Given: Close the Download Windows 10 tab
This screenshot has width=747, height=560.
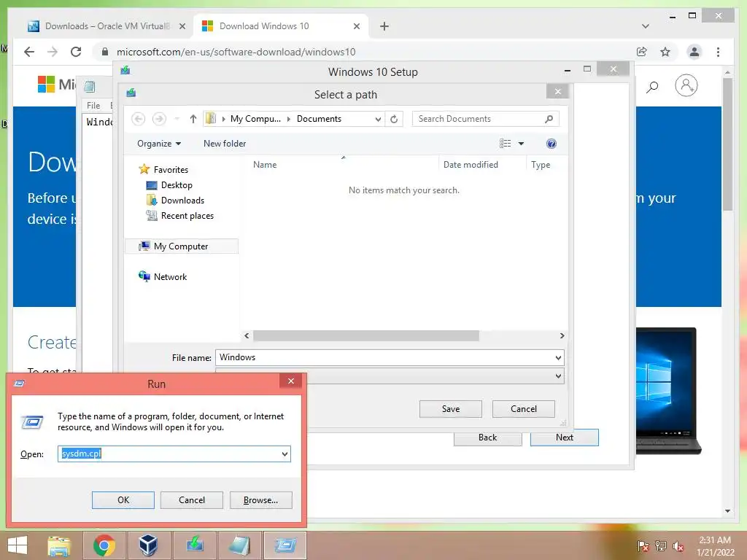Looking at the screenshot, I should [357, 26].
